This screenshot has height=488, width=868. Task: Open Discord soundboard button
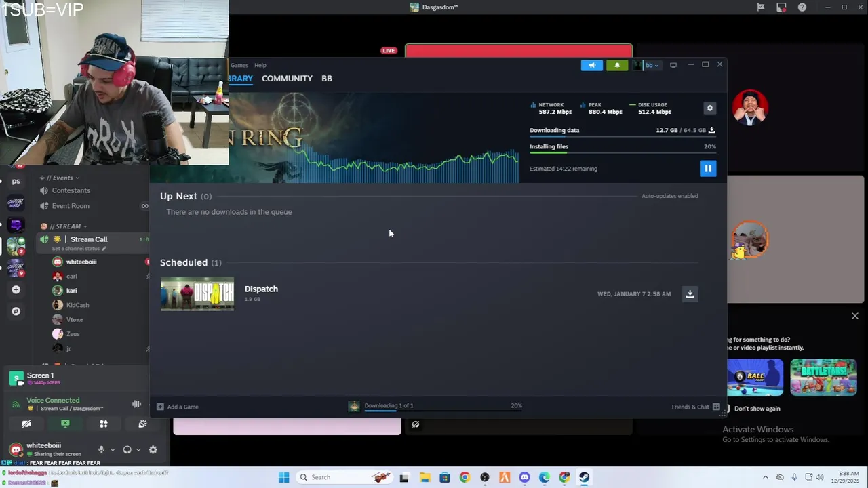pyautogui.click(x=142, y=424)
